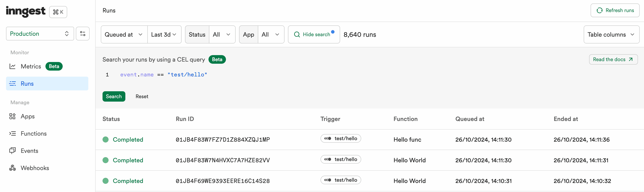Expand the Last 3d time range dropdown
The image size is (644, 192).
pos(164,34)
